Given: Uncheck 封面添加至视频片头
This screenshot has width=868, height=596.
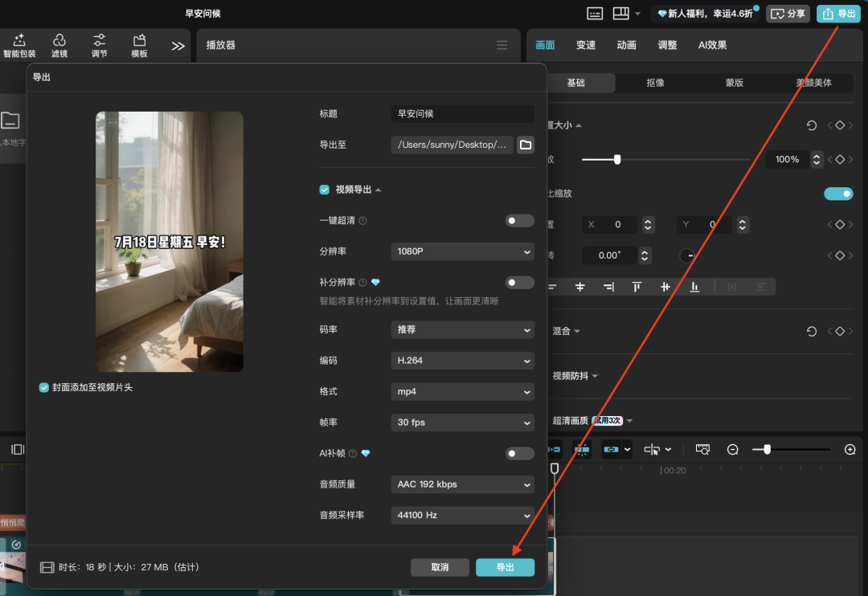Looking at the screenshot, I should point(43,386).
